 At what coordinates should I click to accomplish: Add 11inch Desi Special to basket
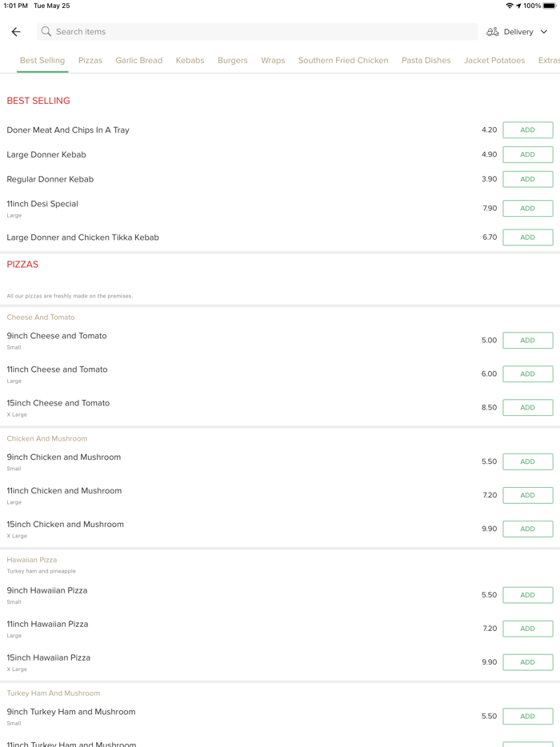(x=527, y=208)
